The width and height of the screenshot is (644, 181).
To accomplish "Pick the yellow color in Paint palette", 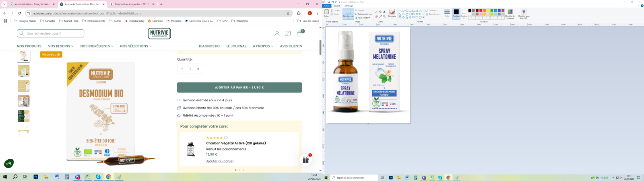I will pyautogui.click(x=488, y=10).
